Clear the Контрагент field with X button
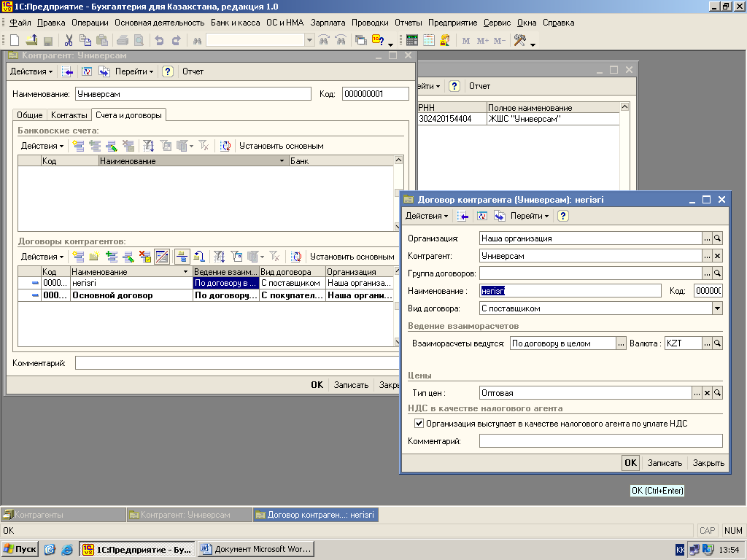Viewport: 747px width, 560px height. click(x=718, y=256)
